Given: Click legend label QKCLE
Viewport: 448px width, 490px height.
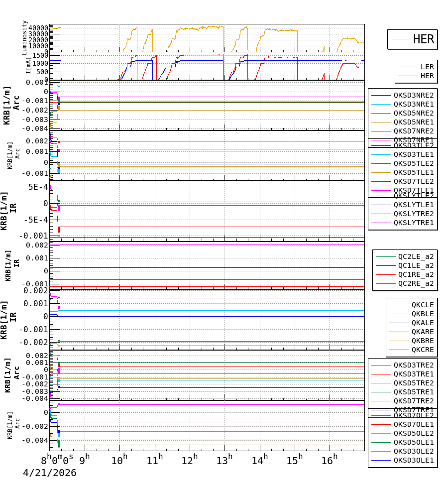Looking at the screenshot, I should tap(423, 305).
